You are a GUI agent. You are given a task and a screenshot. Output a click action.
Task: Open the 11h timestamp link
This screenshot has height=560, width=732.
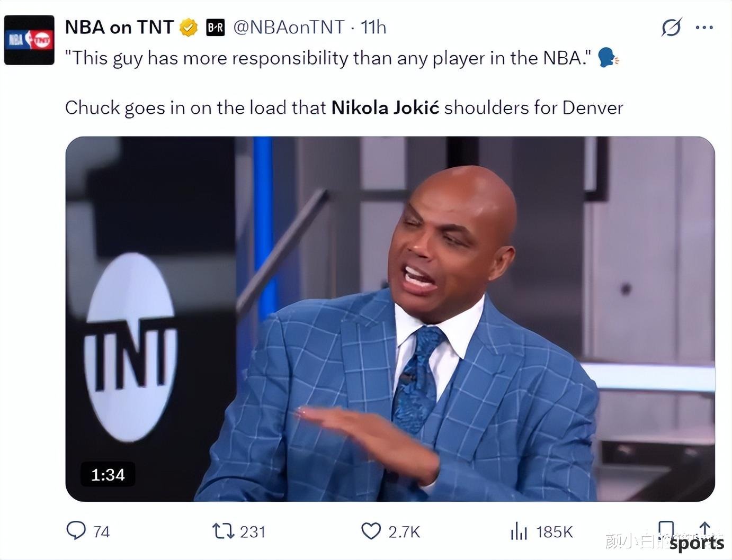coord(373,27)
